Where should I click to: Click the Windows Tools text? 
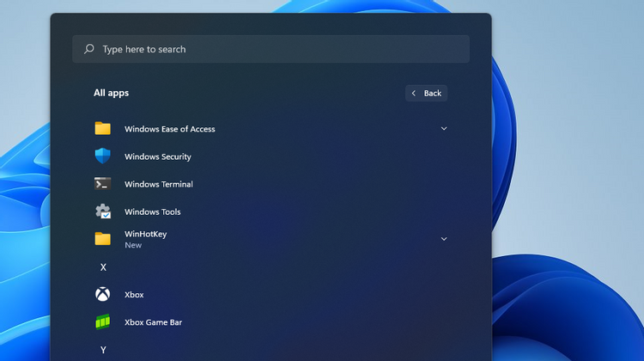point(152,211)
